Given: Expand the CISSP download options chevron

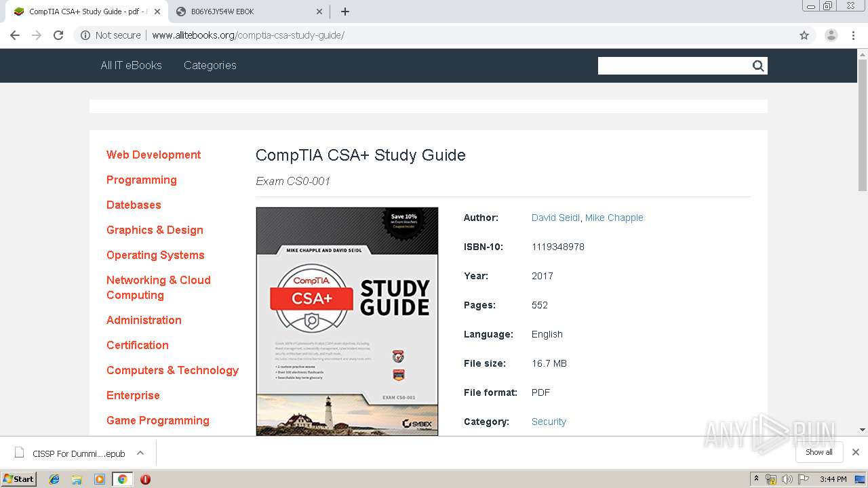Looking at the screenshot, I should 140,453.
